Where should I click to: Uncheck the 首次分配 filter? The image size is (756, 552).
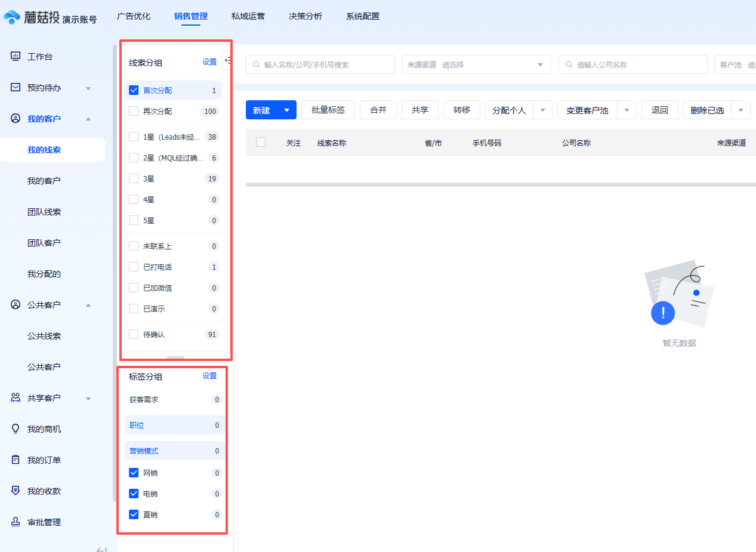[134, 90]
